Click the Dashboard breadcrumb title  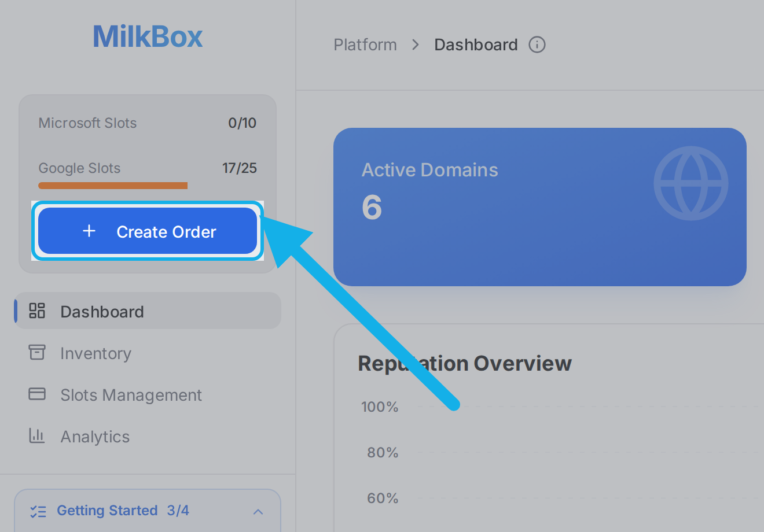[476, 45]
